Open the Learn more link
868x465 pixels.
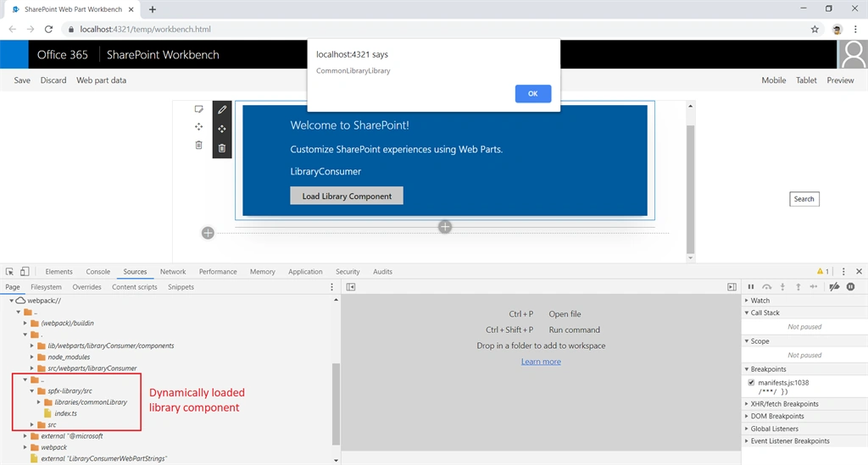pyautogui.click(x=541, y=362)
